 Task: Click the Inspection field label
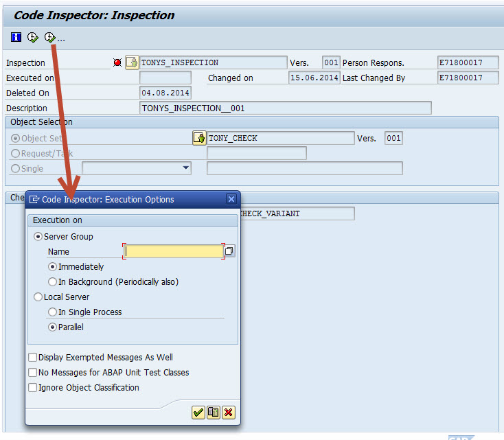click(x=25, y=62)
